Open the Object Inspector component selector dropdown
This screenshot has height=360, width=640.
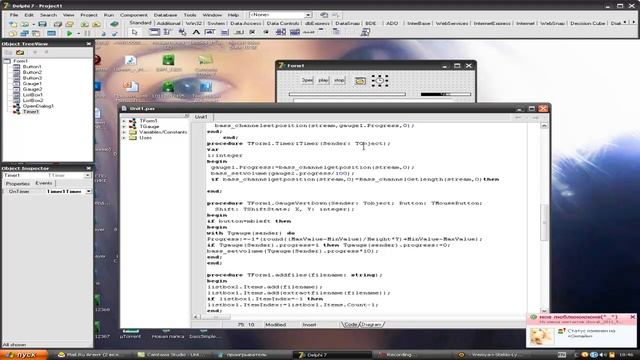coord(88,176)
